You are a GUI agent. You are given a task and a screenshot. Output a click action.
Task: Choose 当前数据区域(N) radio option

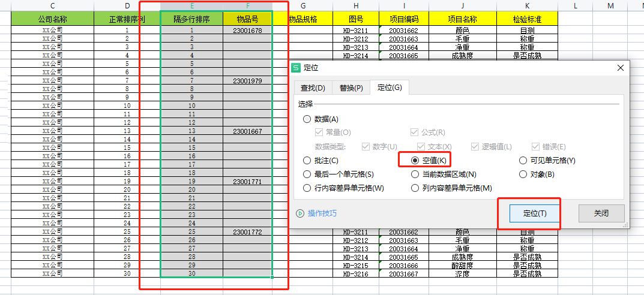[x=415, y=174]
